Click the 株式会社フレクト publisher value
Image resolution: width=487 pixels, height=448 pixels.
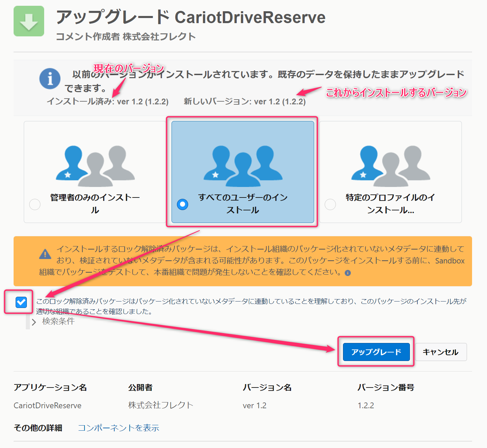161,405
